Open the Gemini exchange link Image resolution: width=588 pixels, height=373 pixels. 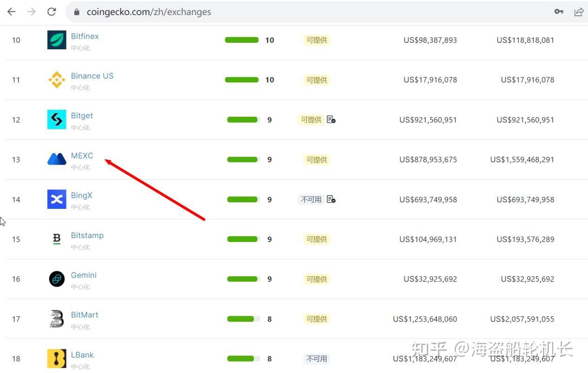pos(84,275)
